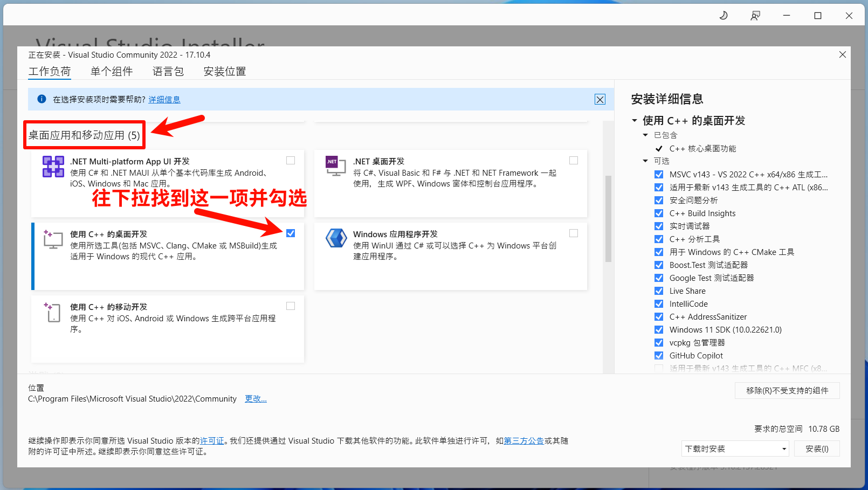Check the .NET Multi-platform App UI workload
Viewport: 868px width, 490px height.
click(x=291, y=160)
